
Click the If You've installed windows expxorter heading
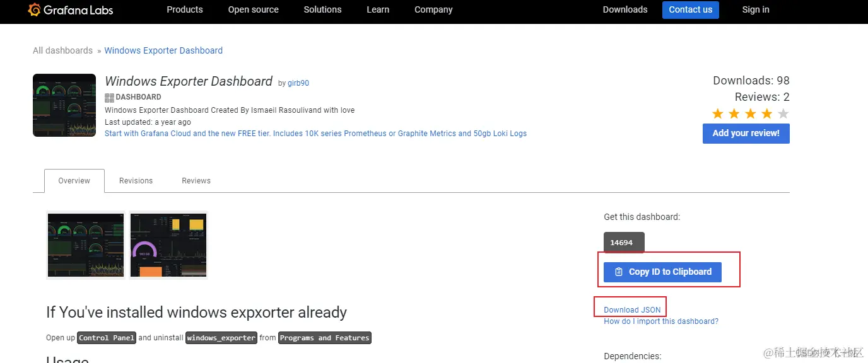point(197,313)
